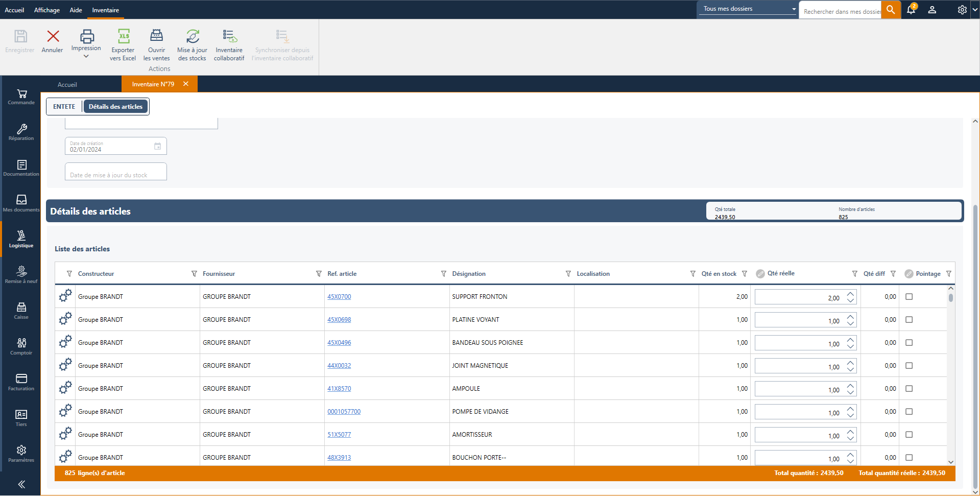Open Paramètres in the sidebar

point(21,454)
